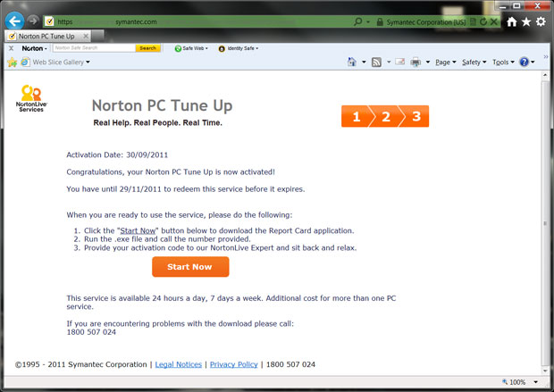Click the compatibility view icon in address bar
Image resolution: width=554 pixels, height=392 pixels.
click(x=474, y=22)
